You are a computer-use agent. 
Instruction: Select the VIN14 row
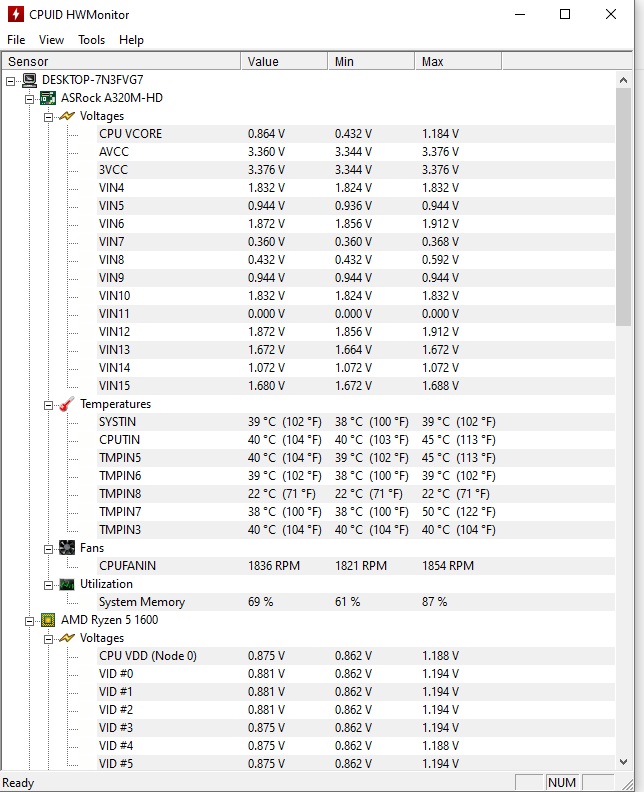coord(356,368)
